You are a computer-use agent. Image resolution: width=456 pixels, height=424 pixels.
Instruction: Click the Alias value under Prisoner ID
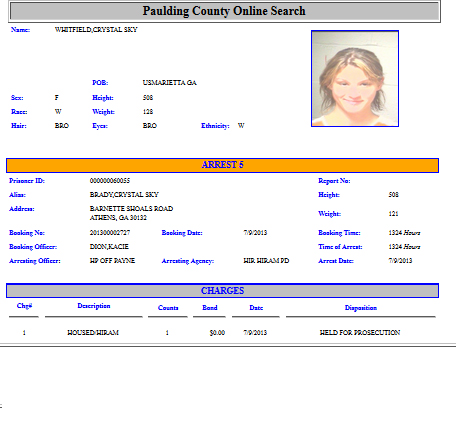click(124, 195)
